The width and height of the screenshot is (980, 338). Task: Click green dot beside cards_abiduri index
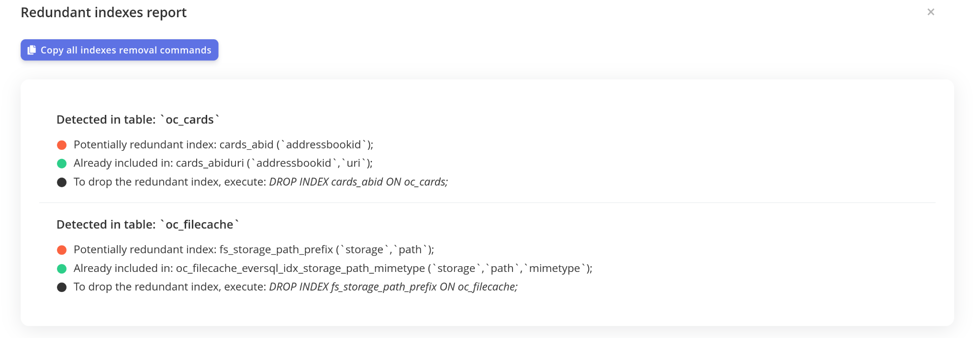coord(62,164)
